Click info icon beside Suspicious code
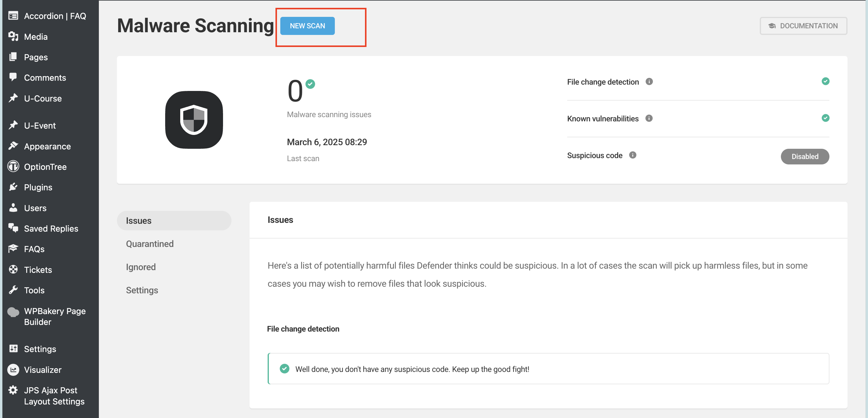Screen dimensions: 868x418 coord(633,155)
